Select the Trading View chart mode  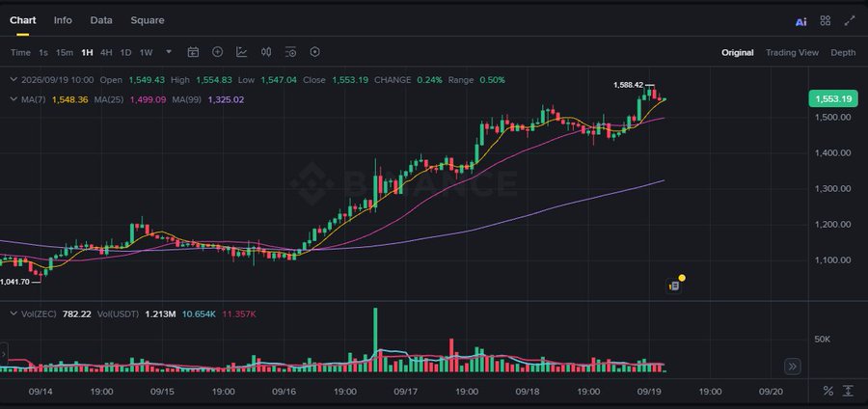[x=792, y=53]
